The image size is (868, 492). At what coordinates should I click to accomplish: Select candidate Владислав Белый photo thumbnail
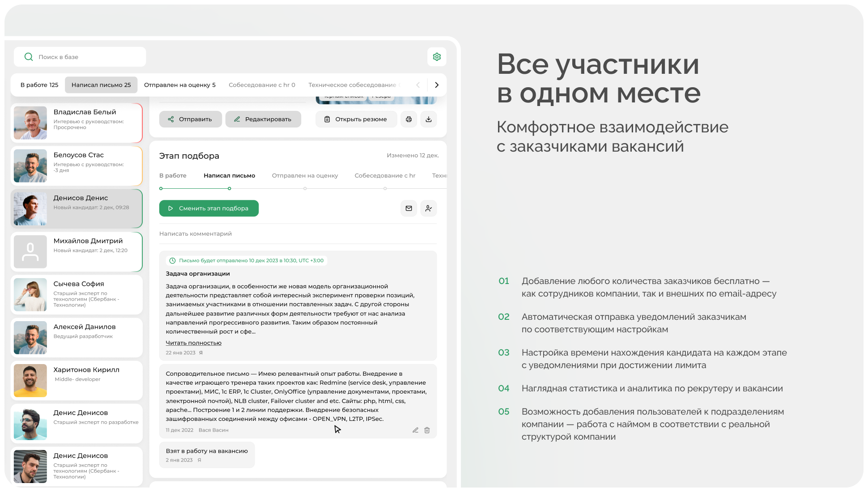point(30,123)
